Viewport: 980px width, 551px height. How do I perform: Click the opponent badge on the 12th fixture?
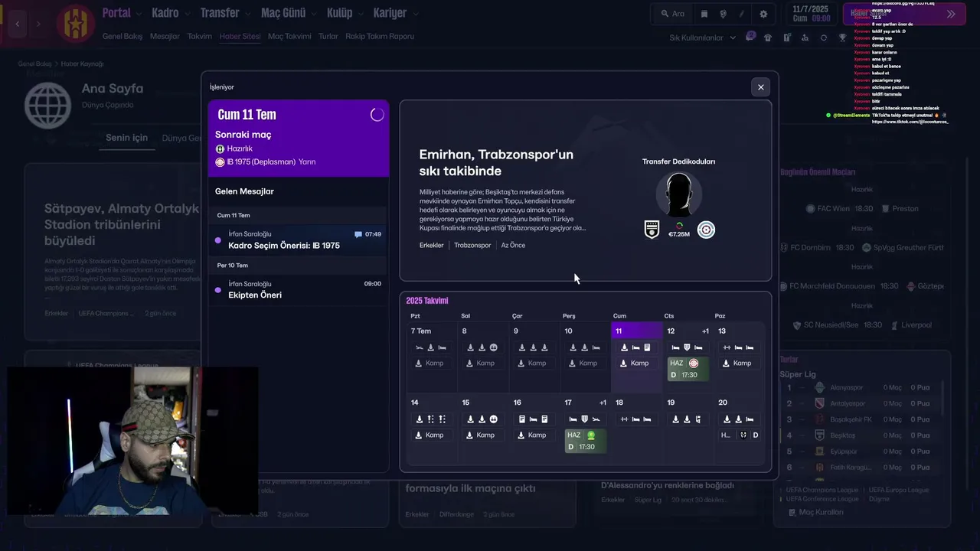tap(694, 364)
